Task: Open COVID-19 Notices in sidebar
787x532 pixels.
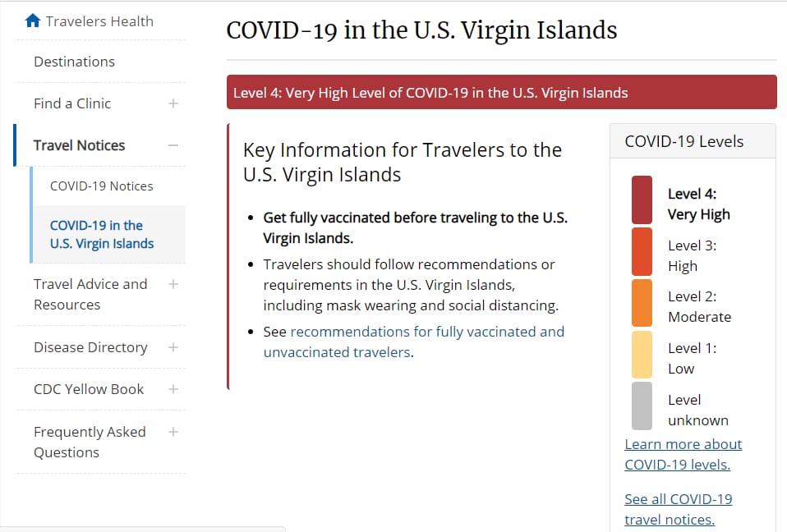Action: coord(101,186)
